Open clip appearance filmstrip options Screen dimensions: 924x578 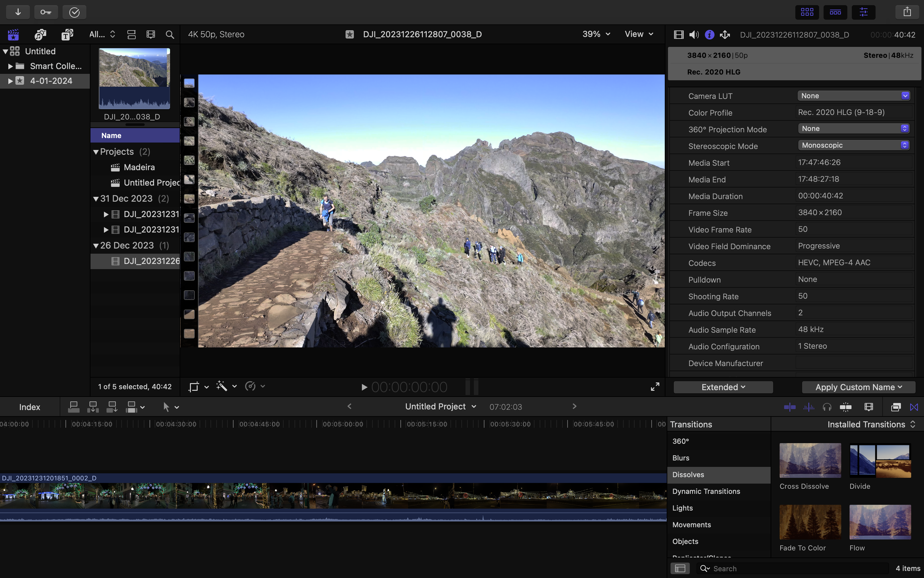point(868,407)
